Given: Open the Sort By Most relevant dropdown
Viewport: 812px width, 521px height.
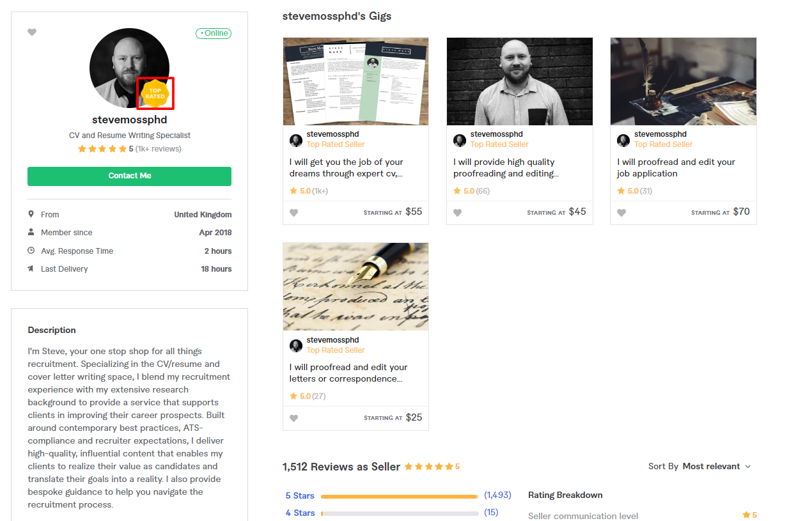Looking at the screenshot, I should 700,467.
